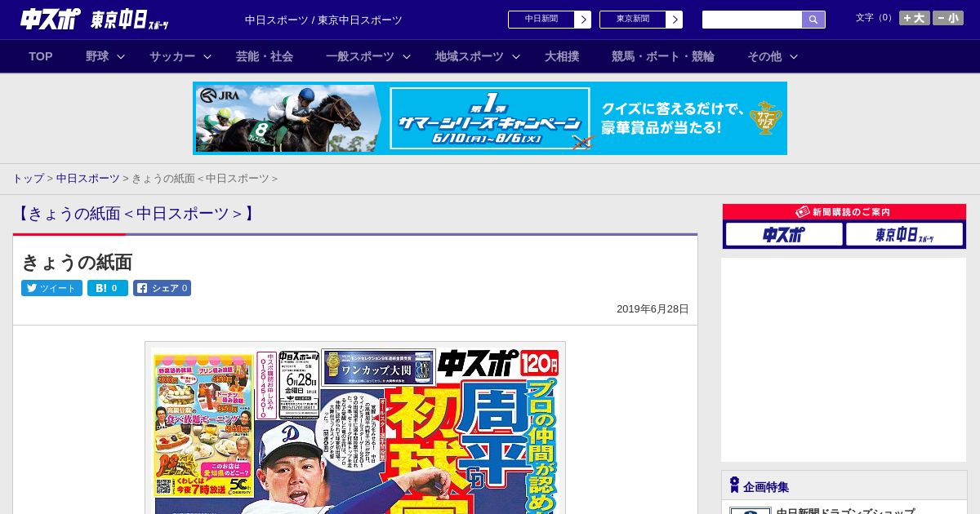
Task: Click the 東京中日スポーツ logo in header
Action: [130, 20]
